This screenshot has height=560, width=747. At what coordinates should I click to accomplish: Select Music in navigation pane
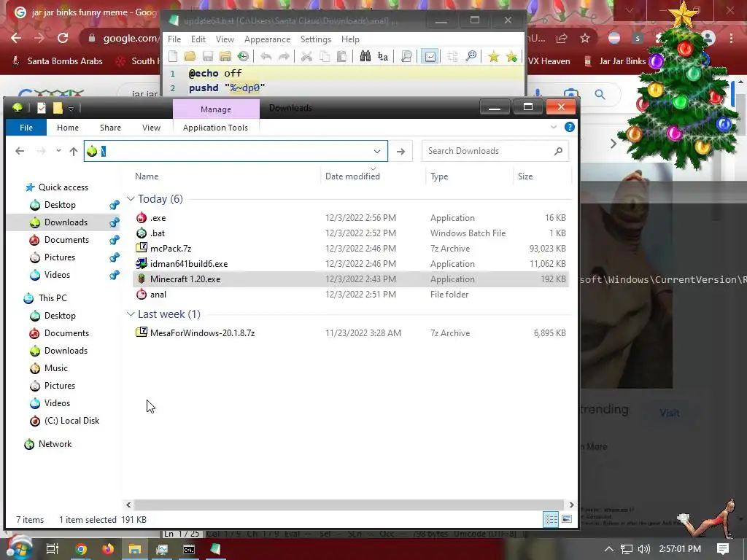point(55,367)
